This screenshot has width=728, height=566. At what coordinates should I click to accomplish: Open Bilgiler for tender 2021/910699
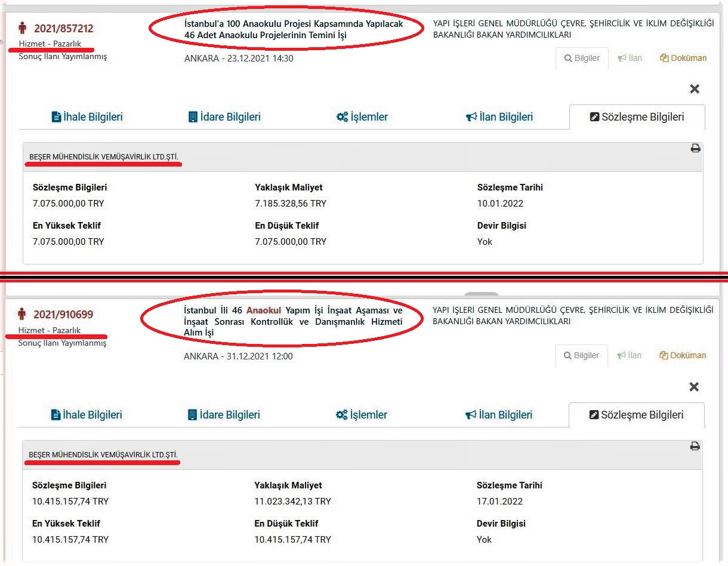coord(581,355)
